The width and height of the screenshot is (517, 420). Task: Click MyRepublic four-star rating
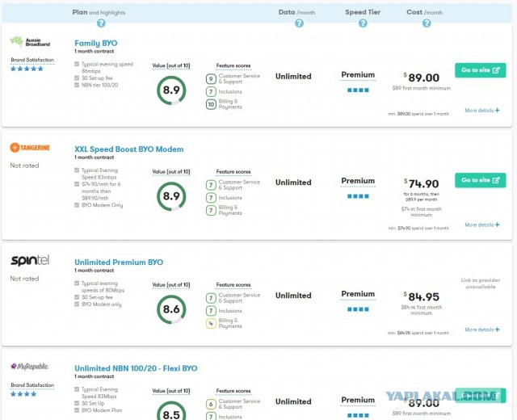coord(23,394)
